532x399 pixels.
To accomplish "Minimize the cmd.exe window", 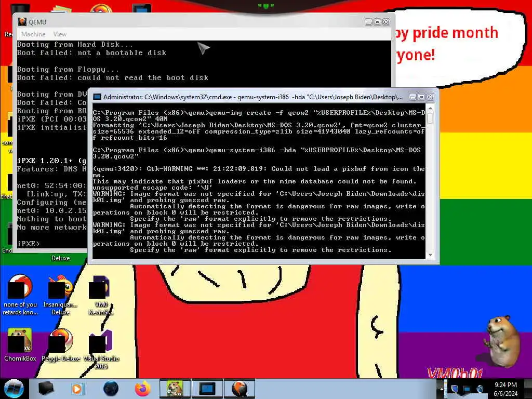I will [x=413, y=97].
